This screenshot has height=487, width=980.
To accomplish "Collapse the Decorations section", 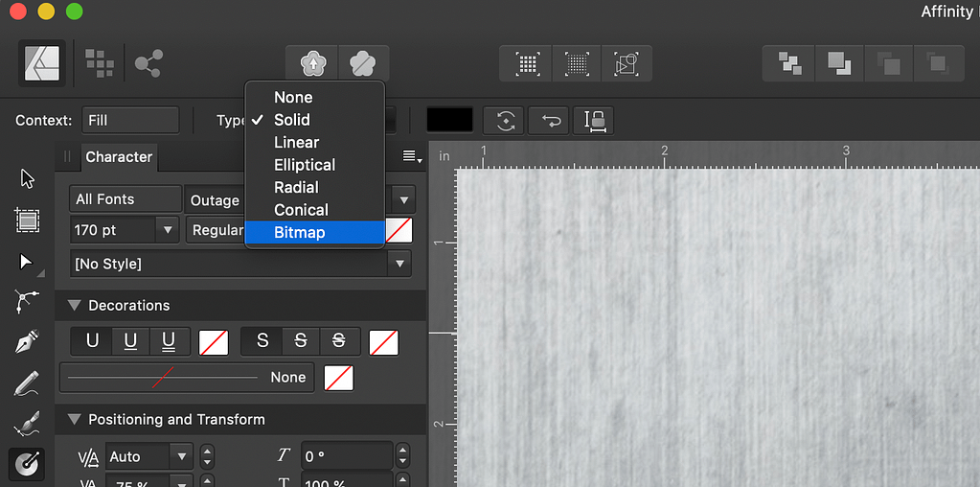I will (75, 306).
